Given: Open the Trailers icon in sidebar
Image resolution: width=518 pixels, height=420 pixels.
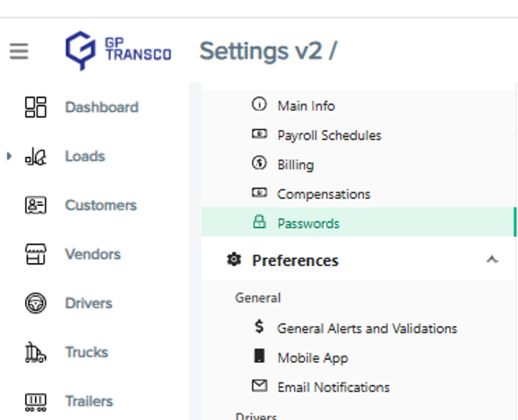Looking at the screenshot, I should click(36, 401).
